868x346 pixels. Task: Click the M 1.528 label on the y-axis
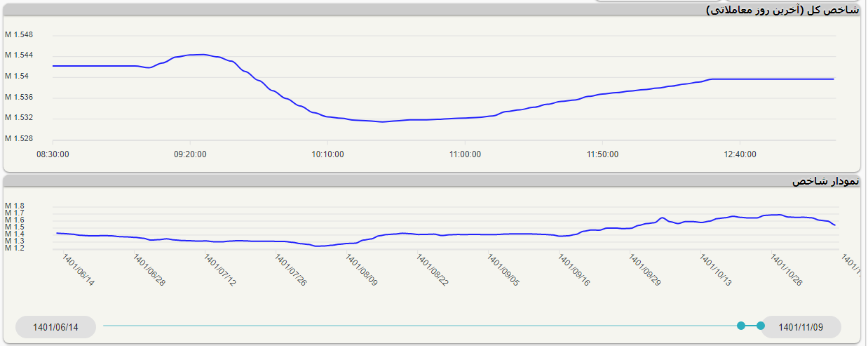[19, 138]
